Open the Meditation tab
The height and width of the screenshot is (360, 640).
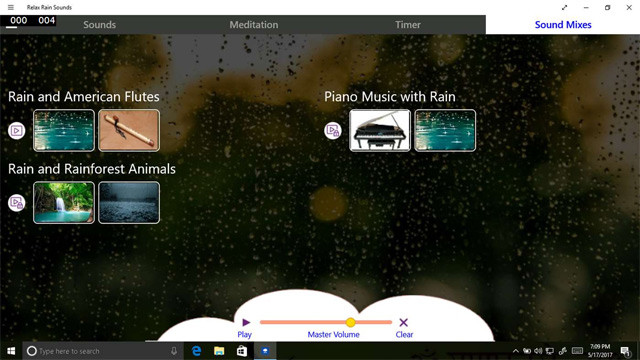pos(253,25)
